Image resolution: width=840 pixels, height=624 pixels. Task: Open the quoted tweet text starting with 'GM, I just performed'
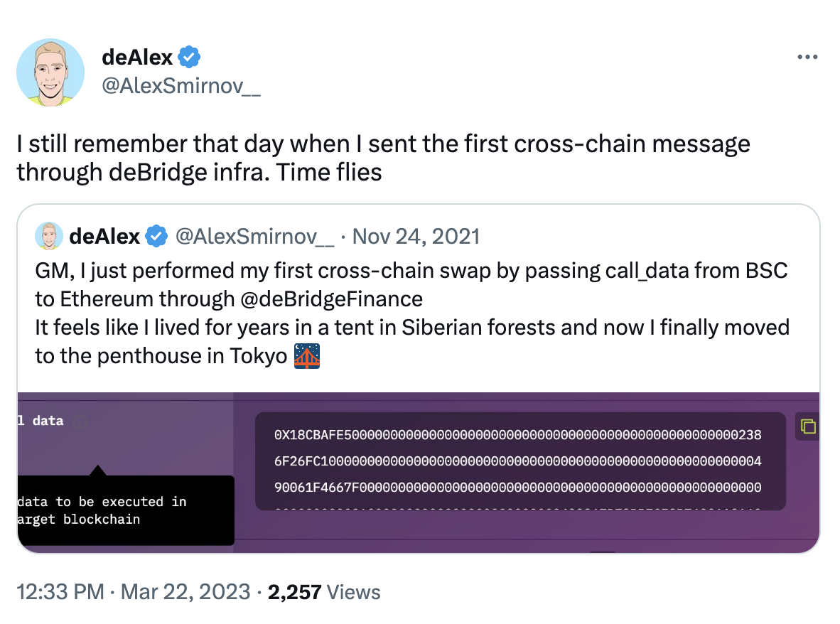tap(411, 271)
